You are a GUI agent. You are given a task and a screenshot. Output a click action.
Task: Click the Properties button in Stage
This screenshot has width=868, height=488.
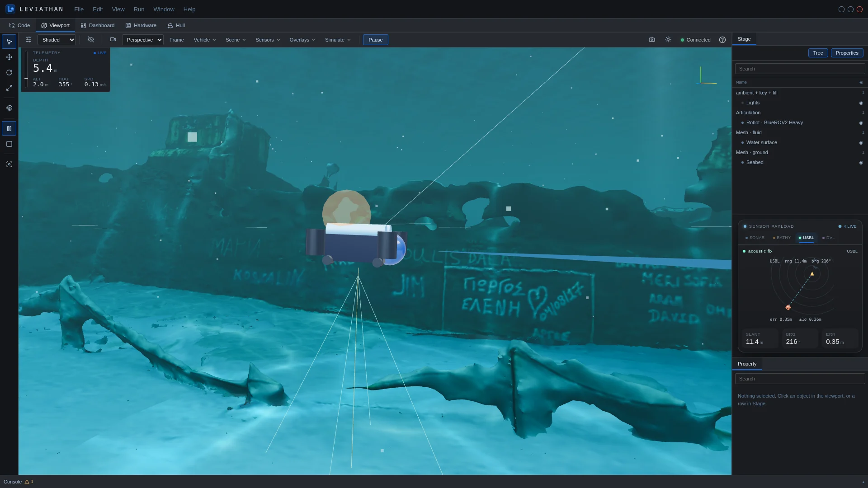tap(847, 53)
